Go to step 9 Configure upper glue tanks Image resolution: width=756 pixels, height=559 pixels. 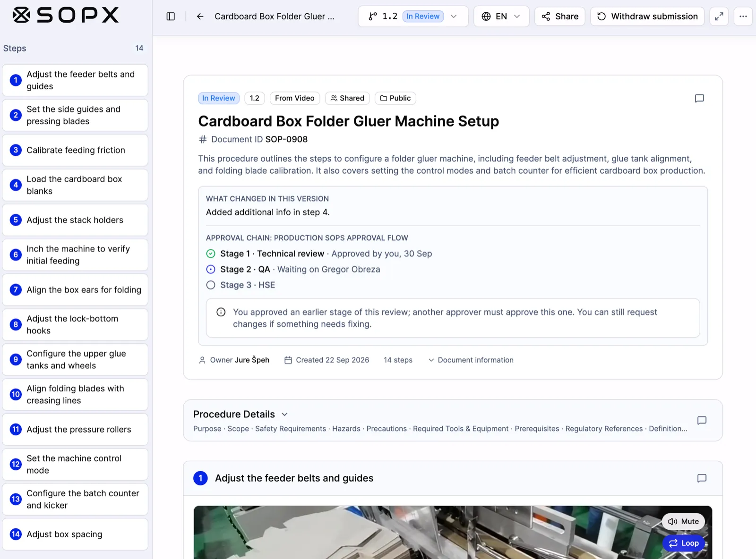tap(75, 359)
